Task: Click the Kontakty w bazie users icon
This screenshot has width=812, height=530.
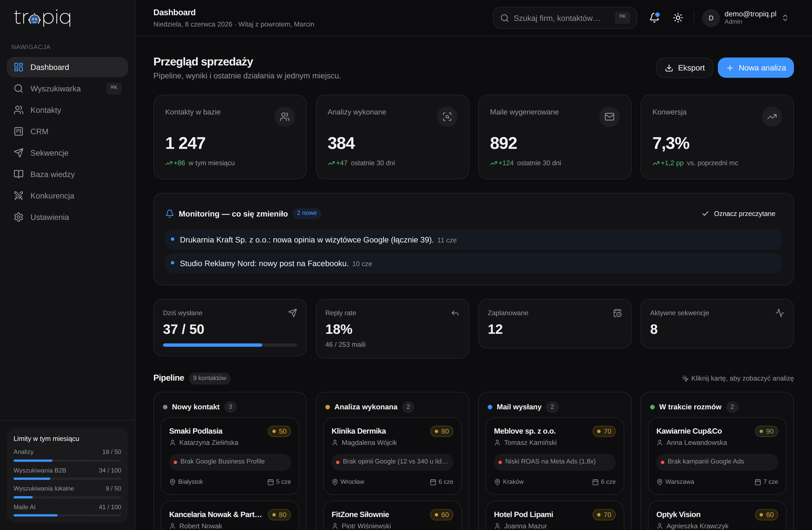Action: (284, 117)
